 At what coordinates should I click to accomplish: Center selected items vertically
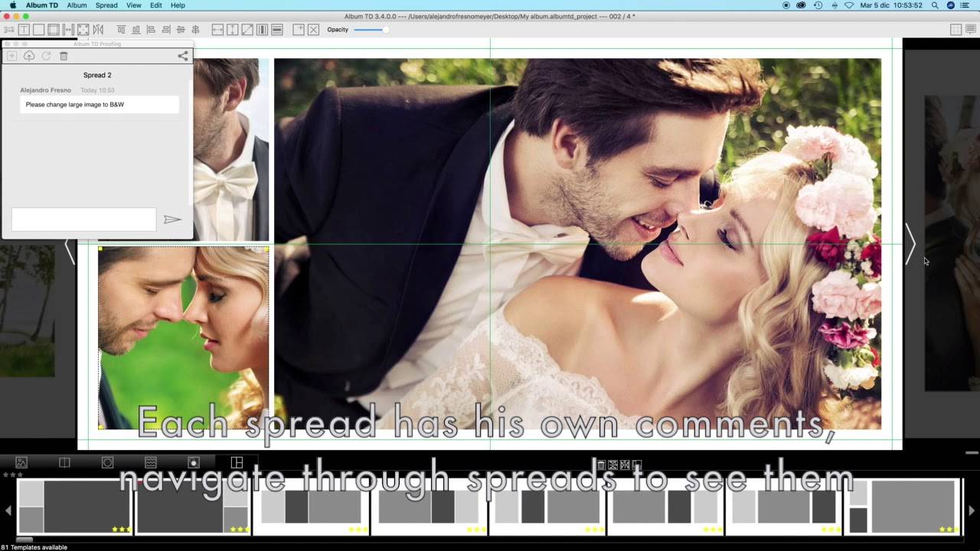181,30
